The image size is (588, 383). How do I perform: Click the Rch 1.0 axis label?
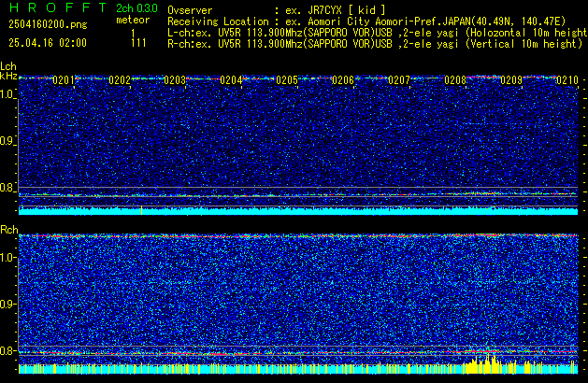pos(7,258)
